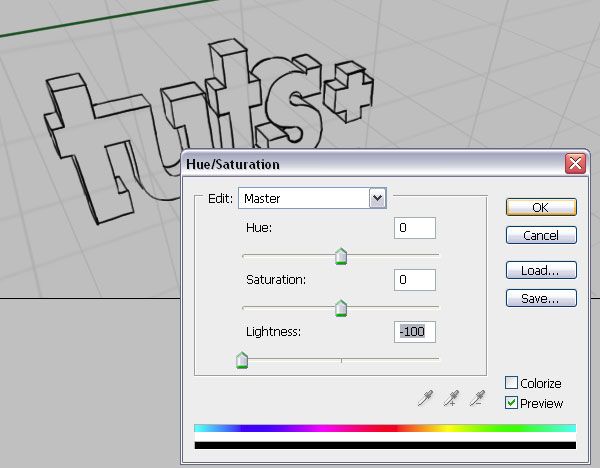Click the Master combo box text
Image resolution: width=600 pixels, height=468 pixels.
coord(262,198)
